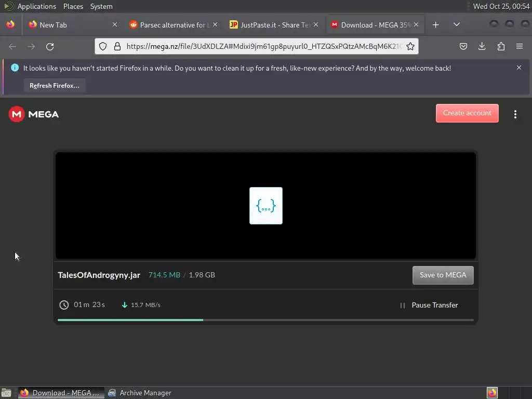The width and height of the screenshot is (532, 399).
Task: Click the Pause Transfer button
Action: [x=429, y=305]
